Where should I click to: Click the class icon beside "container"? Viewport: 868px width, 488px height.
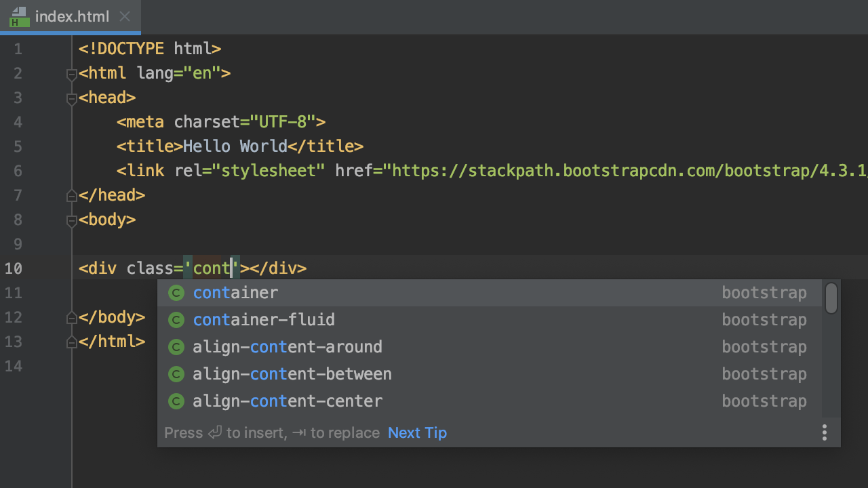point(176,293)
